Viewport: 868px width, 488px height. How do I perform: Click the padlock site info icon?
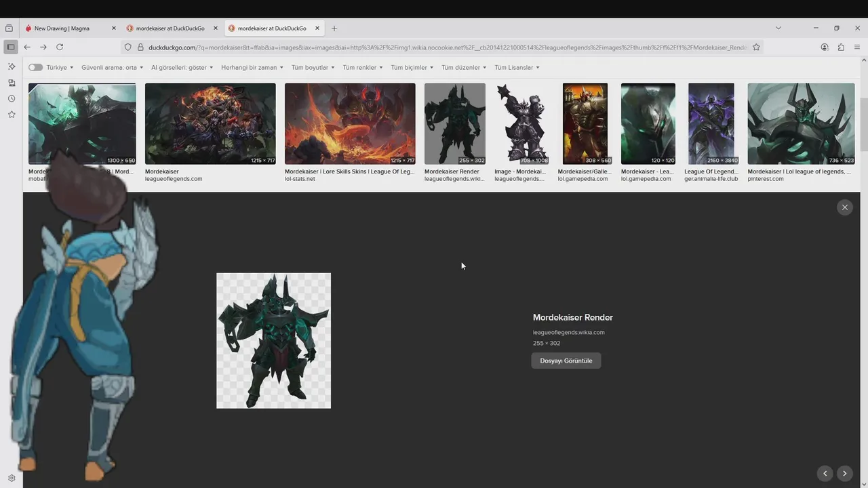click(x=140, y=47)
